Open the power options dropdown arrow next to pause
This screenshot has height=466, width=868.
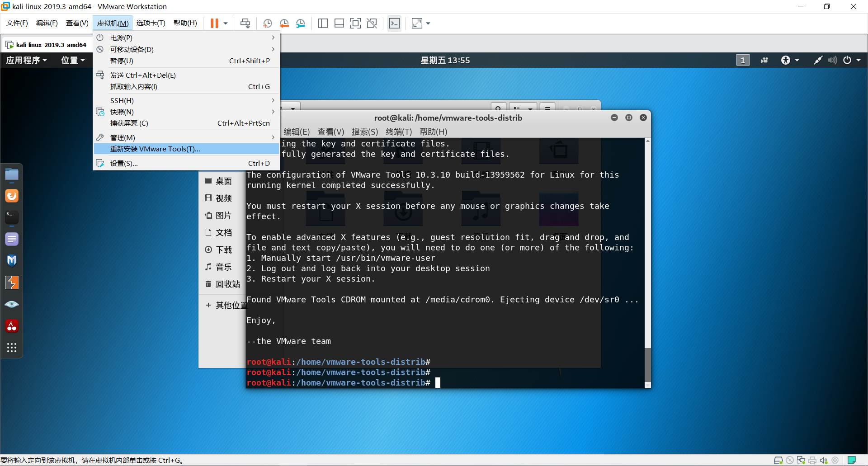(x=226, y=23)
